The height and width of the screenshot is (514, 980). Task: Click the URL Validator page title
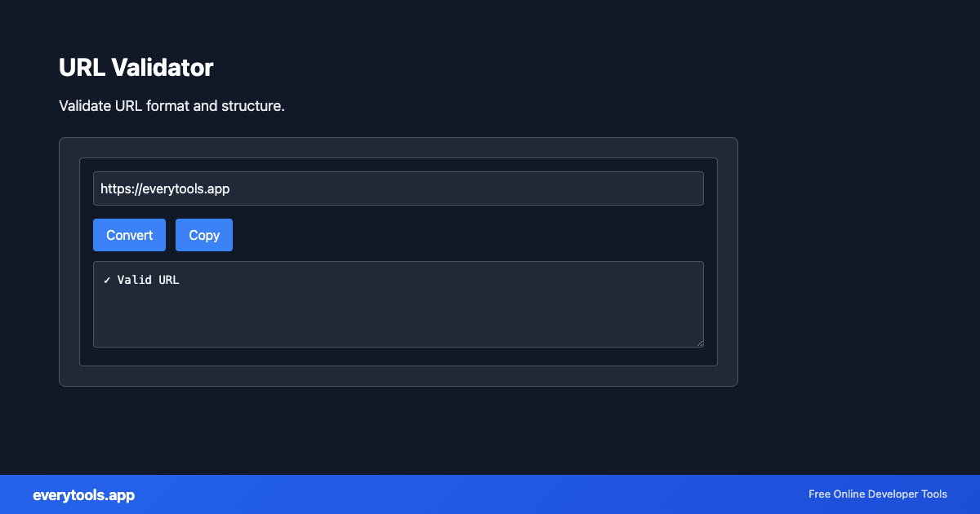[x=136, y=68]
